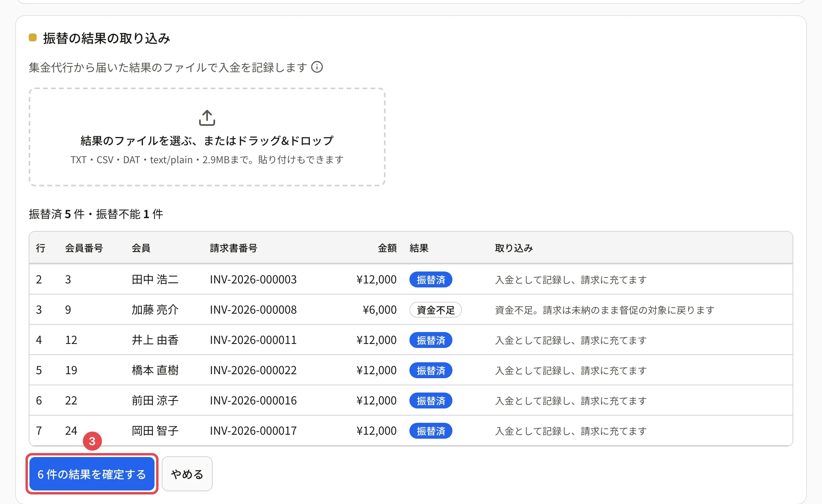The height and width of the screenshot is (504, 822).
Task: Click the upload arrow icon in the drop zone
Action: (207, 118)
